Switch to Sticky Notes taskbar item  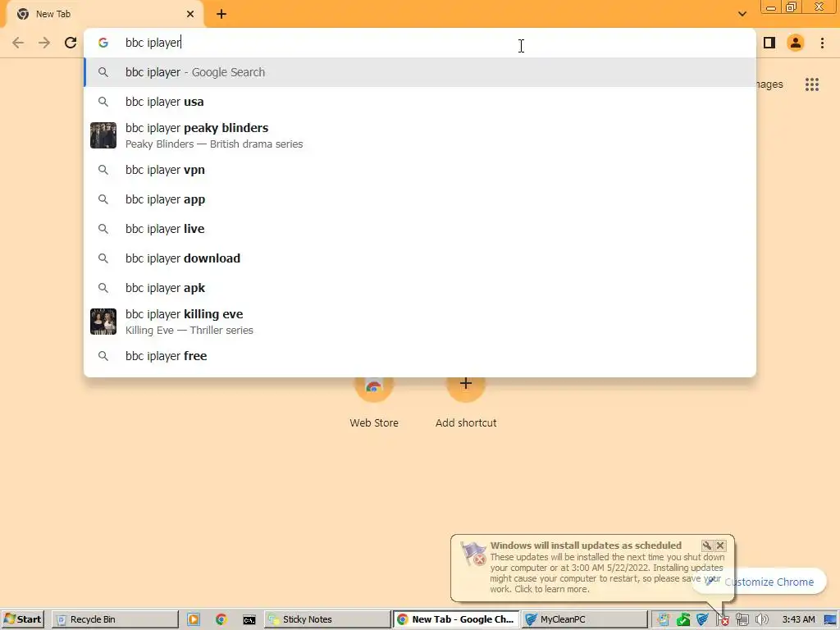[328, 619]
